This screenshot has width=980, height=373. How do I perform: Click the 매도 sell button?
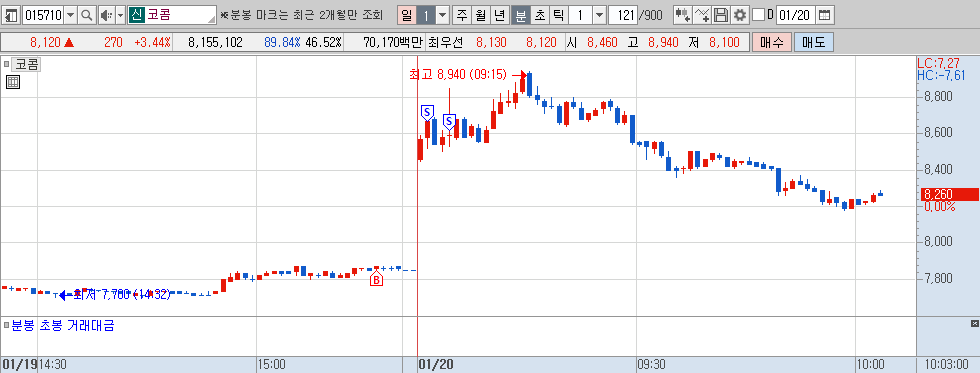(813, 42)
